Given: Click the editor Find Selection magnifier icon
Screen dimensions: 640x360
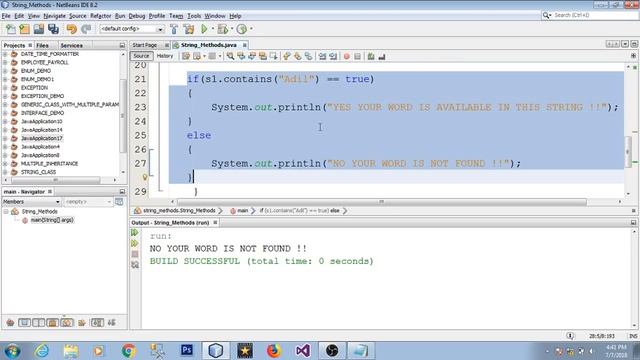Looking at the screenshot, I should pos(231,56).
